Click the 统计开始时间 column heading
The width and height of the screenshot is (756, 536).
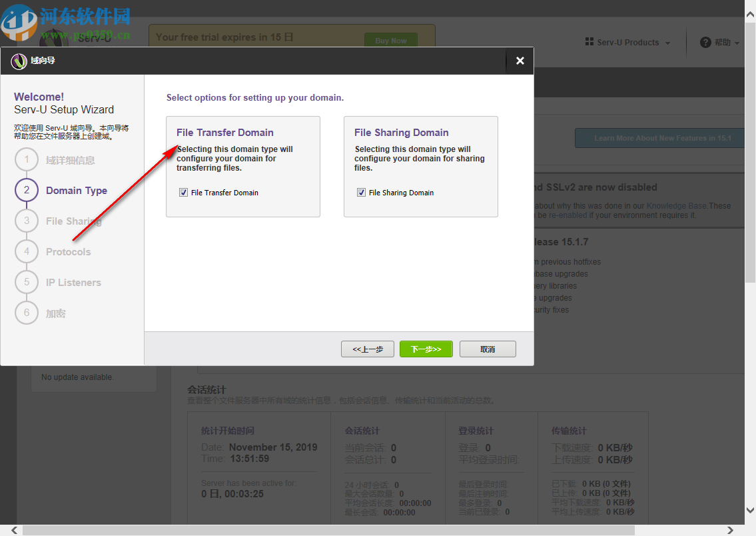228,431
